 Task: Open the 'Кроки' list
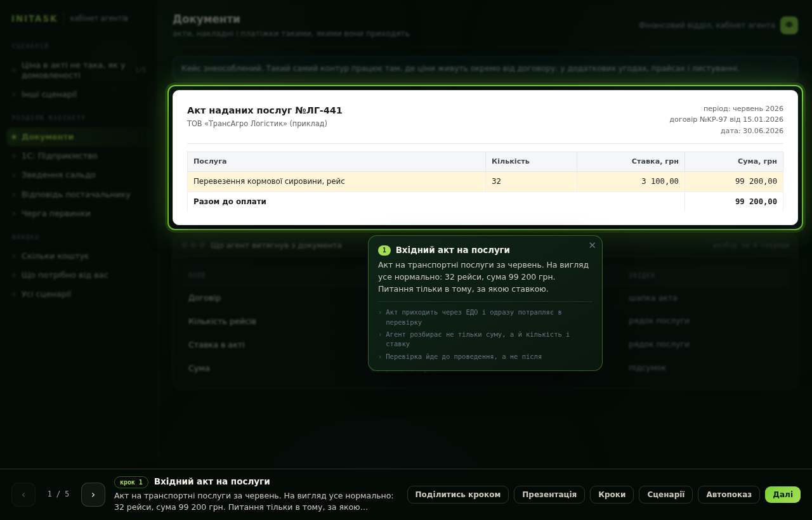(x=612, y=495)
